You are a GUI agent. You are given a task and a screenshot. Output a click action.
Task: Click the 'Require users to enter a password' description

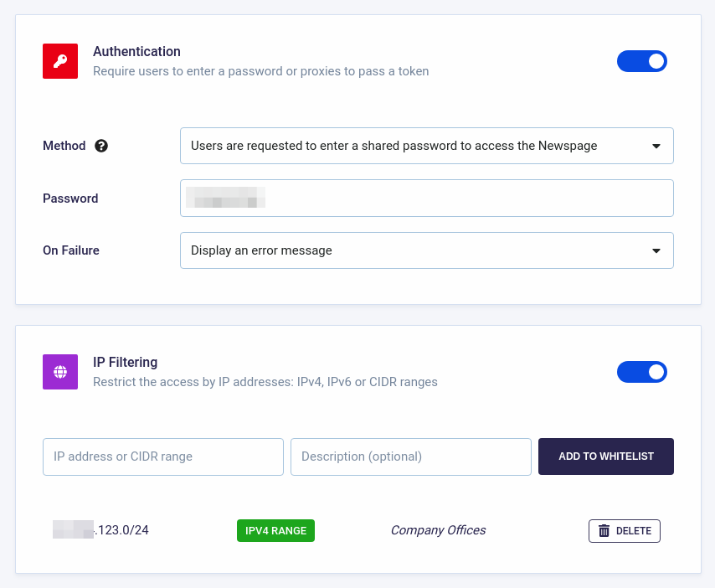pyautogui.click(x=261, y=71)
